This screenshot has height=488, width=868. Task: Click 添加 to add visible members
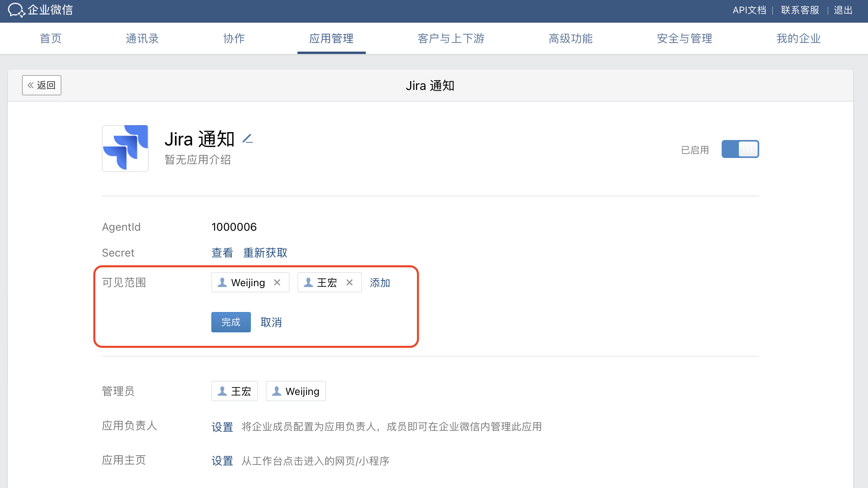tap(380, 283)
